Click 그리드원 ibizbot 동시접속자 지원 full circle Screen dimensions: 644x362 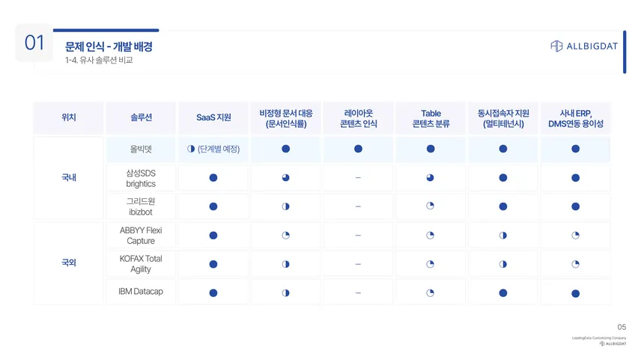[x=503, y=206]
